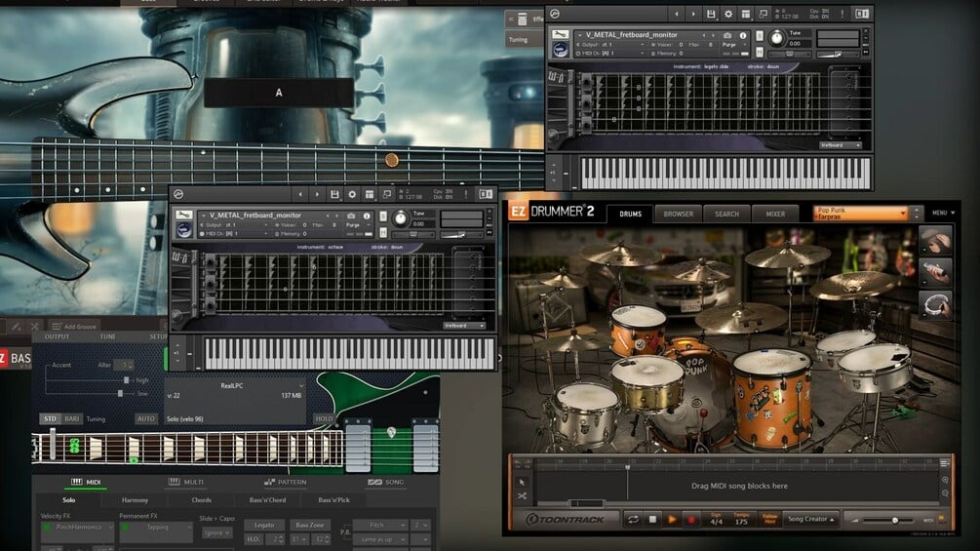Switch to the EZdrummer BROWSER tab
Screen dimensions: 980x551
pyautogui.click(x=678, y=214)
